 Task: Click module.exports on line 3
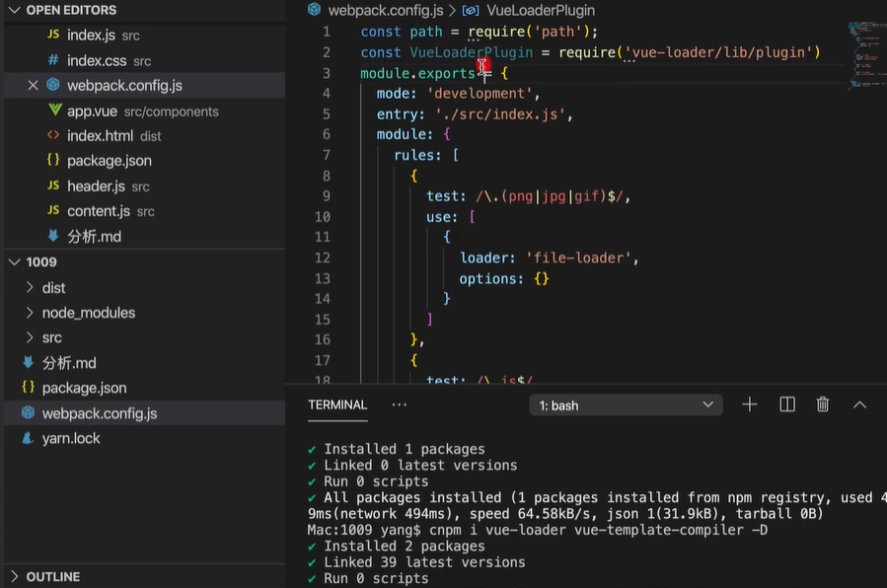418,73
